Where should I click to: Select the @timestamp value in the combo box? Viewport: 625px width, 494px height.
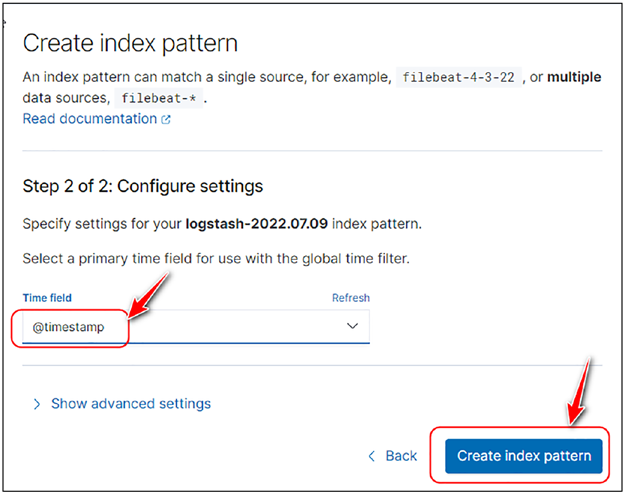(68, 327)
